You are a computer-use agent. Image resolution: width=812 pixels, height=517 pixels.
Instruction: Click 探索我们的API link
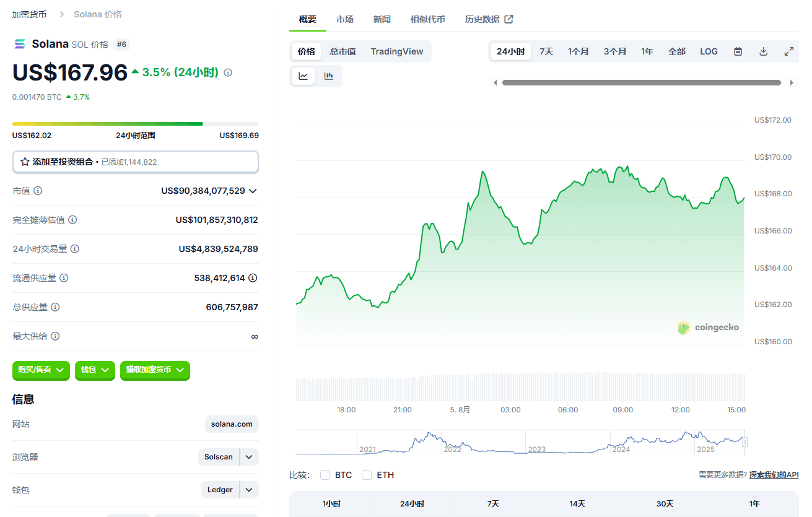coord(774,475)
